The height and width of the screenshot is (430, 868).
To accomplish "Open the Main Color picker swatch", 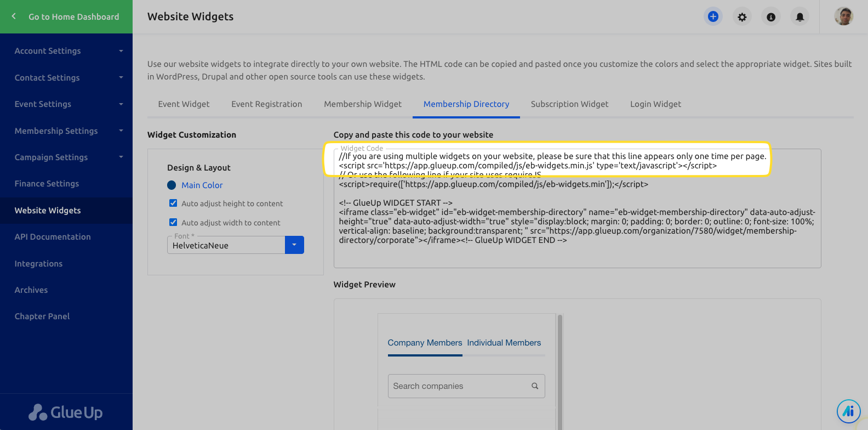I will point(172,185).
